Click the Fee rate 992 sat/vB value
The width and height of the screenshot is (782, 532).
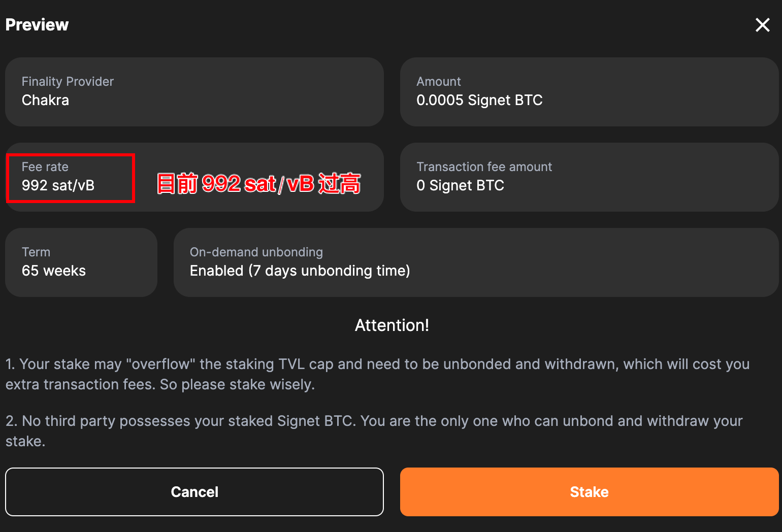click(x=58, y=185)
